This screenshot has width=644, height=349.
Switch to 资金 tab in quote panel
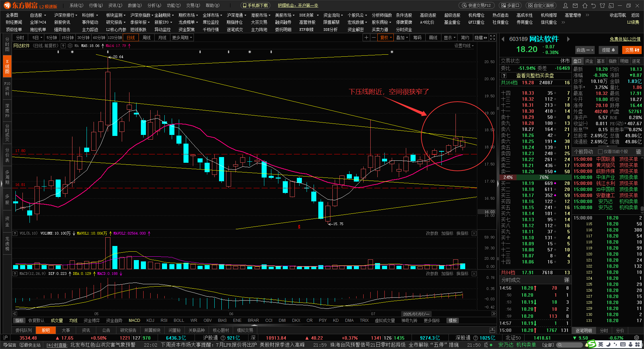pos(589,61)
